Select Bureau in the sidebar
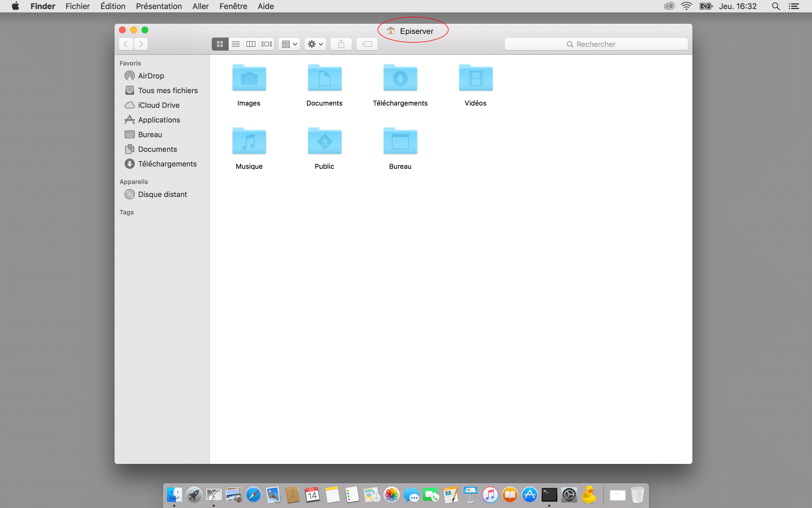Image resolution: width=812 pixels, height=508 pixels. coord(143,134)
